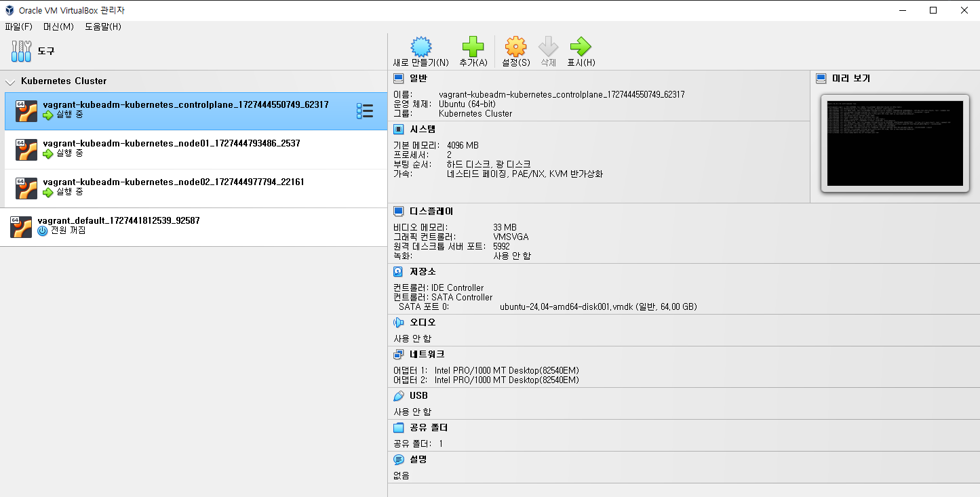Click the node01 VM OS icon
The image size is (980, 497).
click(x=26, y=150)
